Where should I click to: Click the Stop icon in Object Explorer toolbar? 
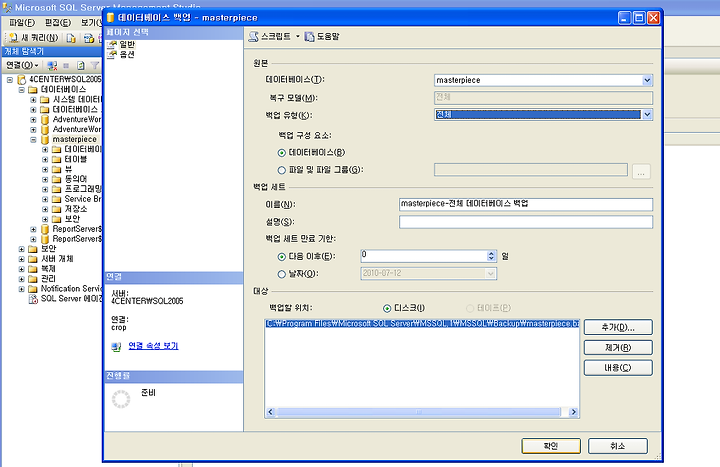point(66,66)
